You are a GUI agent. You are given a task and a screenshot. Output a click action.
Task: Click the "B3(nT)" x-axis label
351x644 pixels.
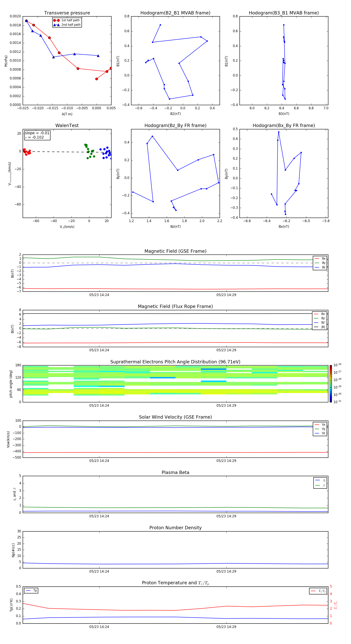pyautogui.click(x=284, y=114)
